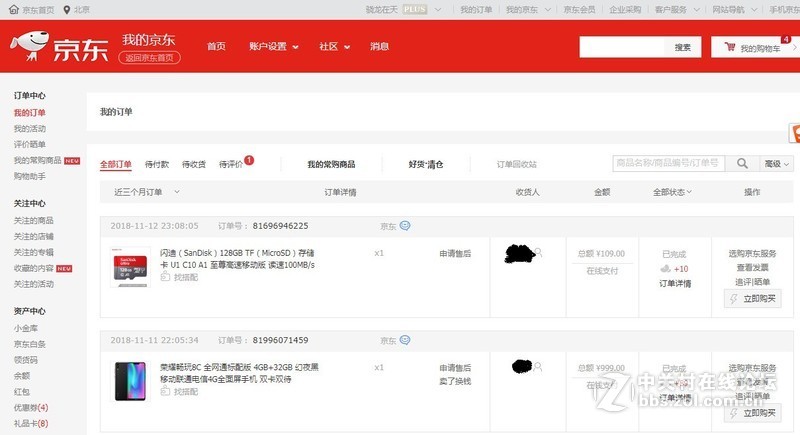Open 购物助手 in the left sidebar
This screenshot has width=800, height=435.
tap(30, 175)
